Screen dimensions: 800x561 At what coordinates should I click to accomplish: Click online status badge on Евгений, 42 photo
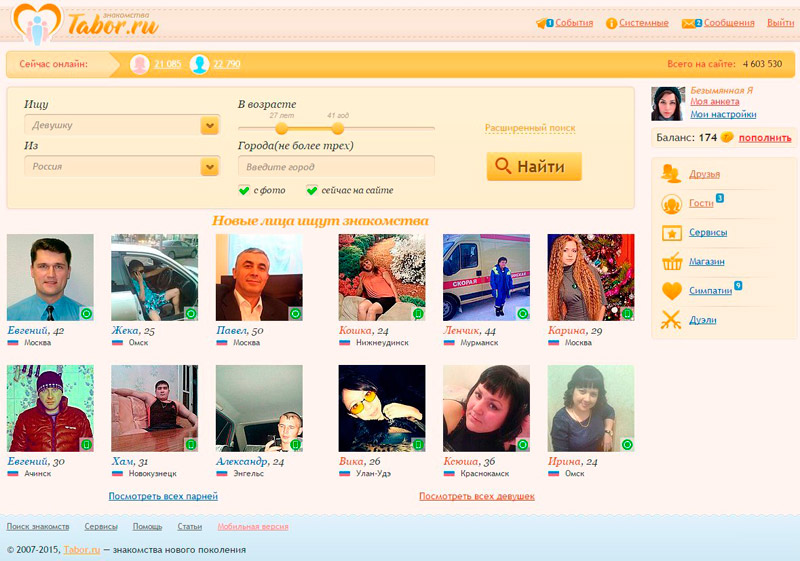(x=87, y=314)
